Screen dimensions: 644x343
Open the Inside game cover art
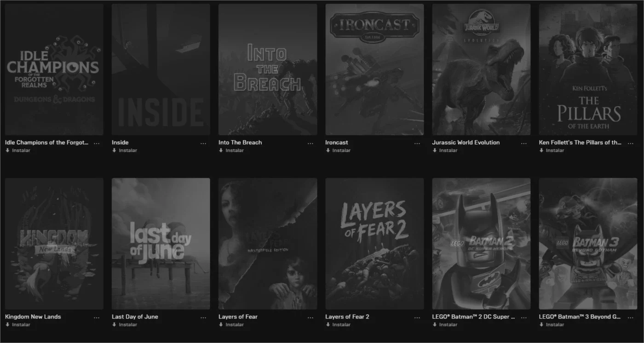pyautogui.click(x=161, y=69)
